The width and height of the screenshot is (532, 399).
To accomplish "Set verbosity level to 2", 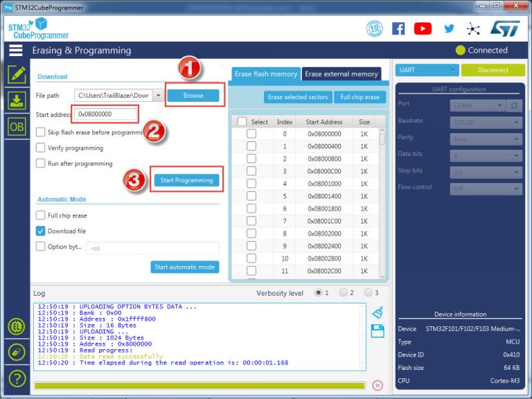I will (343, 293).
